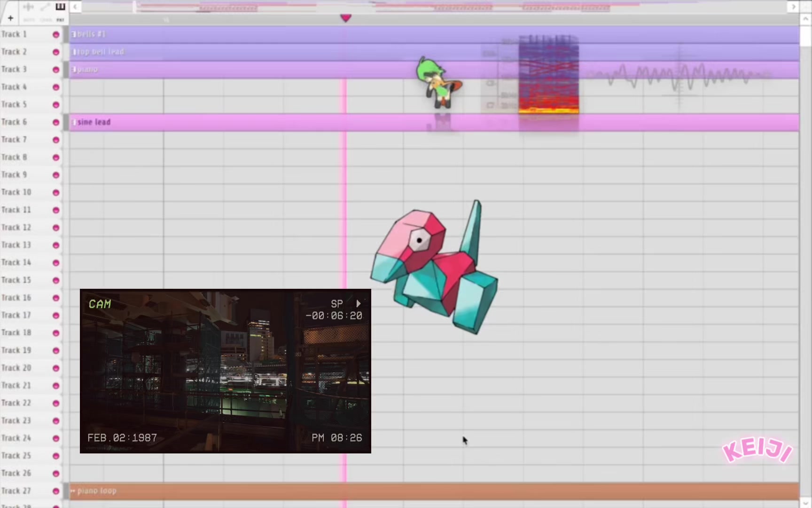Toggle the mute LED on Track 26
Image resolution: width=812 pixels, height=508 pixels.
click(x=56, y=474)
